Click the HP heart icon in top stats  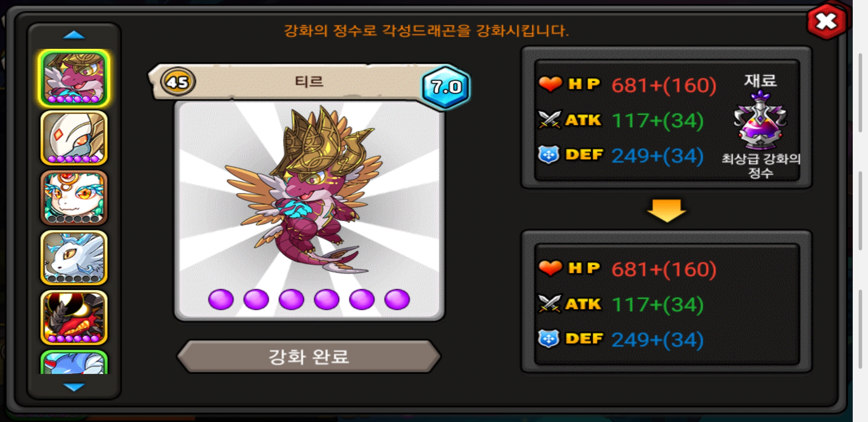pos(550,84)
